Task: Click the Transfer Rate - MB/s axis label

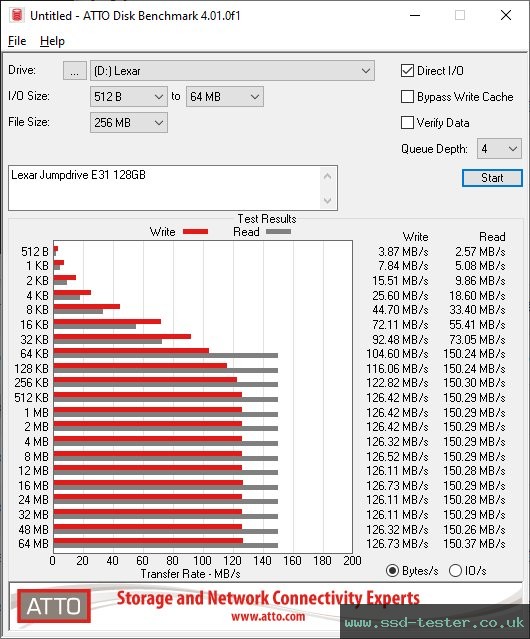Action: (190, 574)
